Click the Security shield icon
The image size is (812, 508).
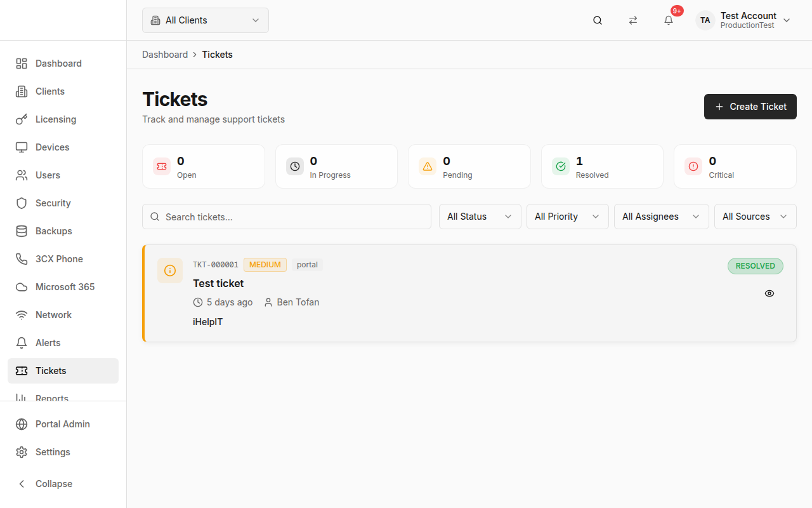click(22, 203)
